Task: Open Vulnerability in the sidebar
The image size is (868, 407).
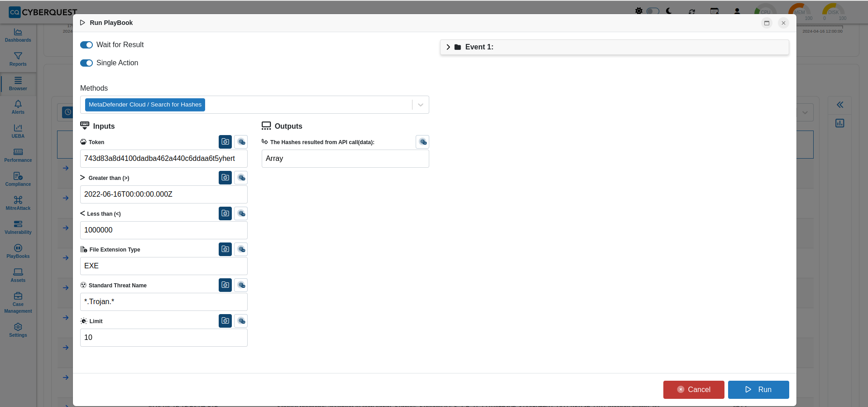Action: pos(18,228)
